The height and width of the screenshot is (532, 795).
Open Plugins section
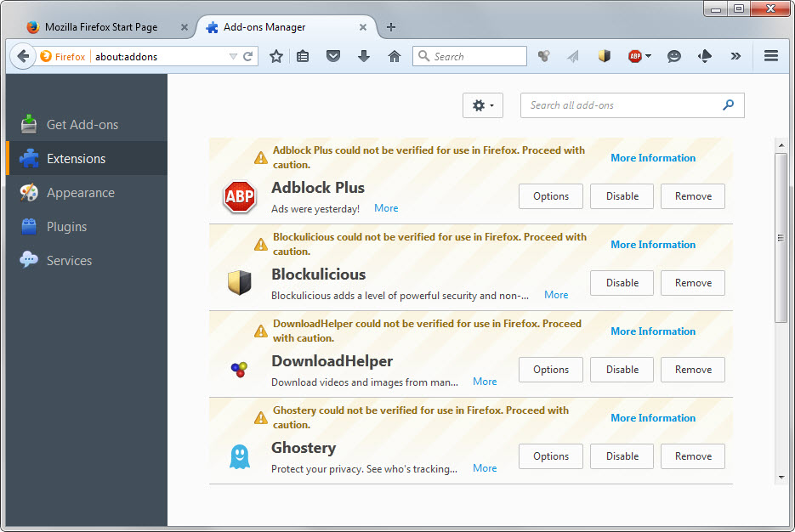(x=87, y=226)
